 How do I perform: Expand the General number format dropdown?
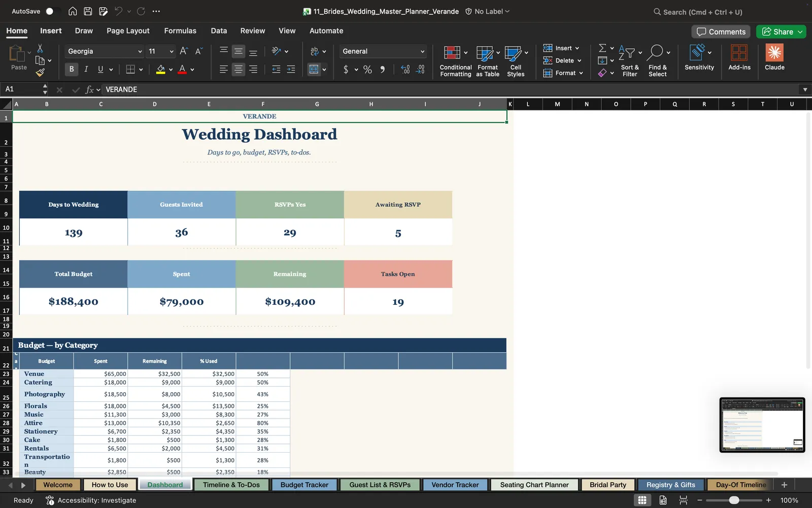point(383,51)
